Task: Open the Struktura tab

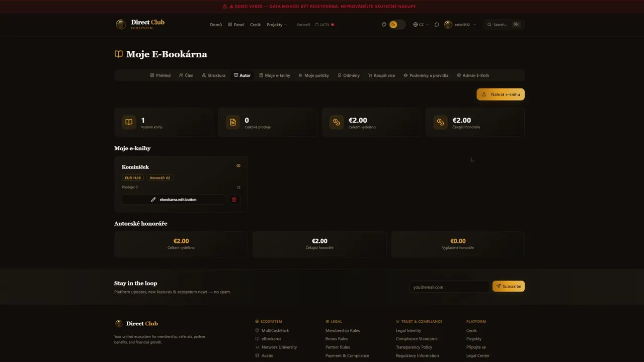Action: (213, 75)
